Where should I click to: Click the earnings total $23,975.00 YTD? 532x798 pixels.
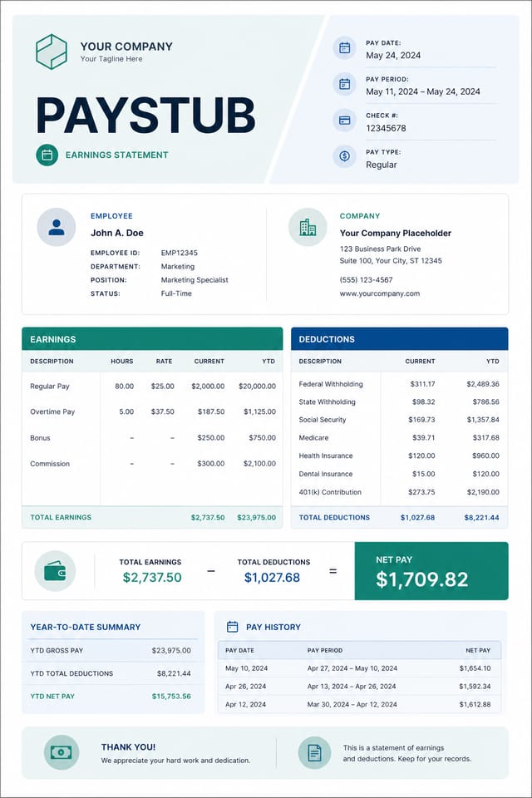(x=257, y=518)
